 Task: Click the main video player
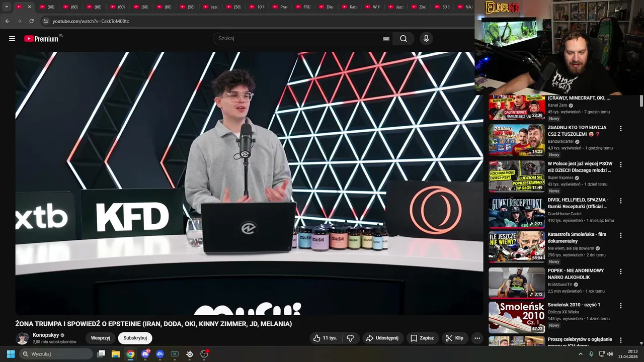tap(249, 184)
